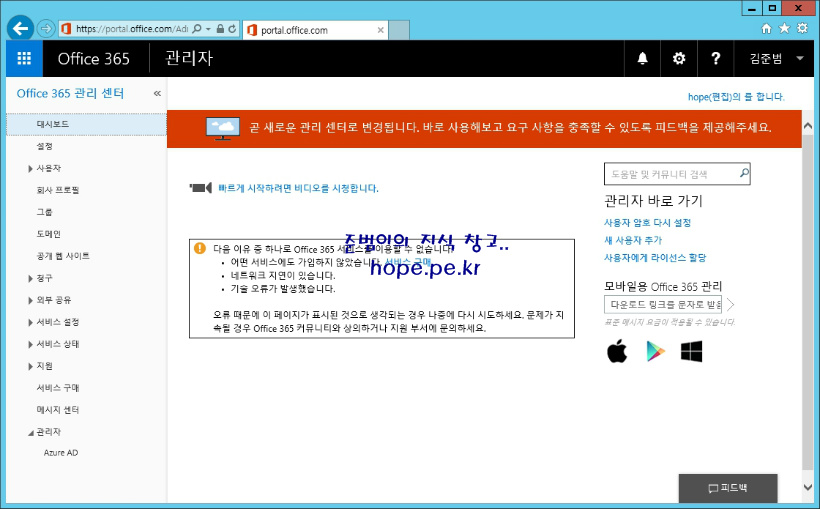Expand the 서비스 상태 tree node
Screen dimensions: 820x509
30,344
